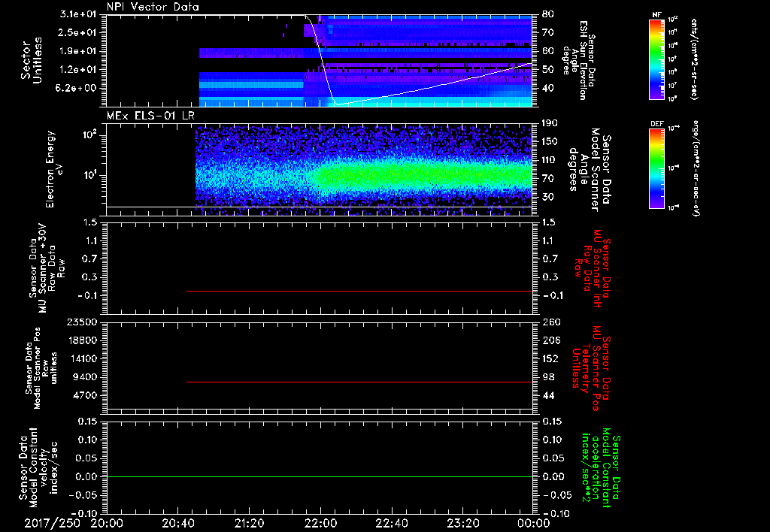The image size is (770, 532).
Task: Click the 'Sector Unitless' axis title
Action: [32, 60]
